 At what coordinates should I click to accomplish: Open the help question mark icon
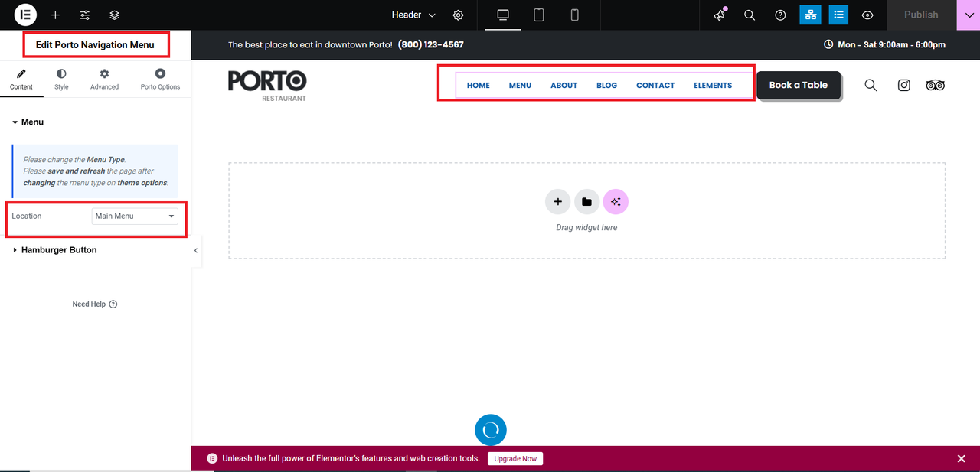(x=780, y=15)
